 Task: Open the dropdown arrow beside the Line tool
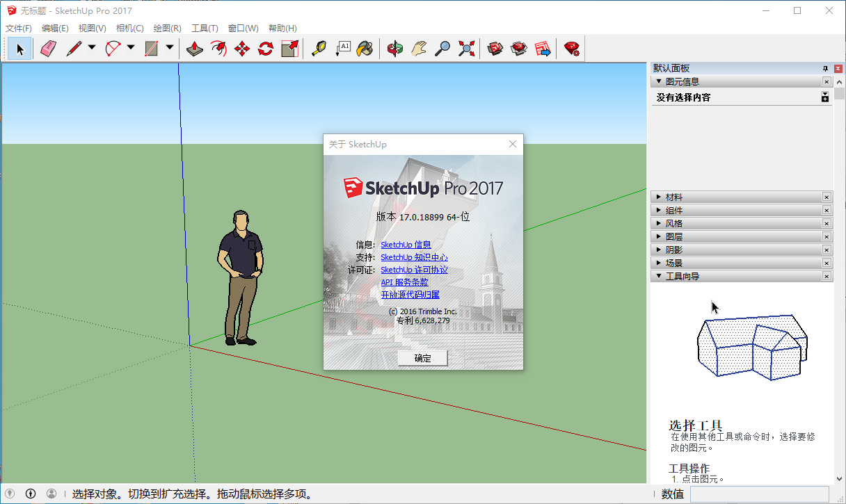tap(92, 48)
